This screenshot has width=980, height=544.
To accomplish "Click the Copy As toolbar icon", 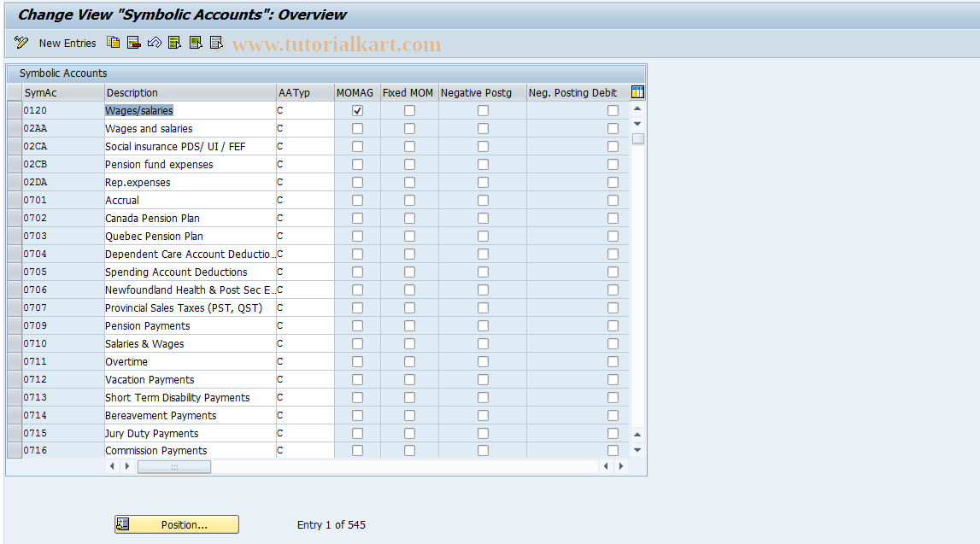I will (x=113, y=43).
